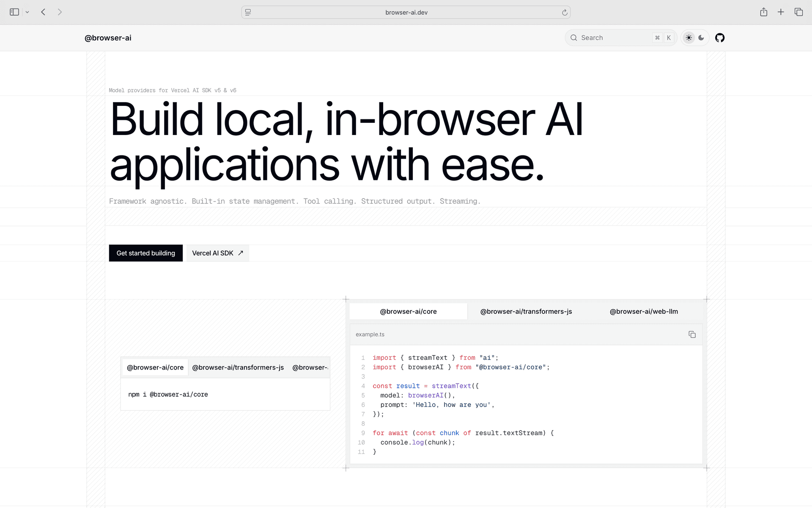Switch to dark theme moon icon
This screenshot has height=508, width=812.
pyautogui.click(x=701, y=38)
